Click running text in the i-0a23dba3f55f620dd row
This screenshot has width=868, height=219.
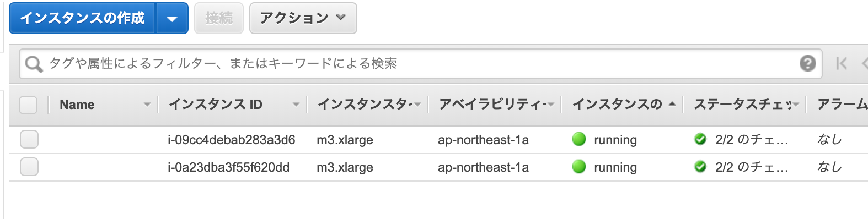615,167
